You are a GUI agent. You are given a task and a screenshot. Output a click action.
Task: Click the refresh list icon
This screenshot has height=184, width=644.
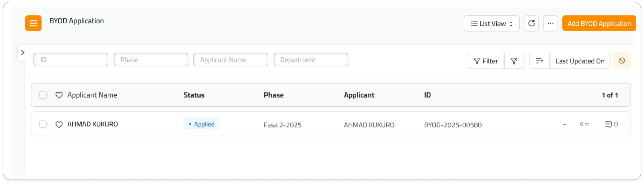click(531, 23)
